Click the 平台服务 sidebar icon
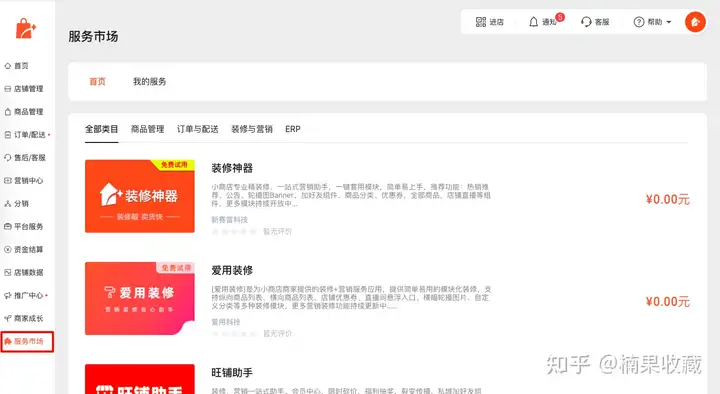720x394 pixels. pos(8,226)
